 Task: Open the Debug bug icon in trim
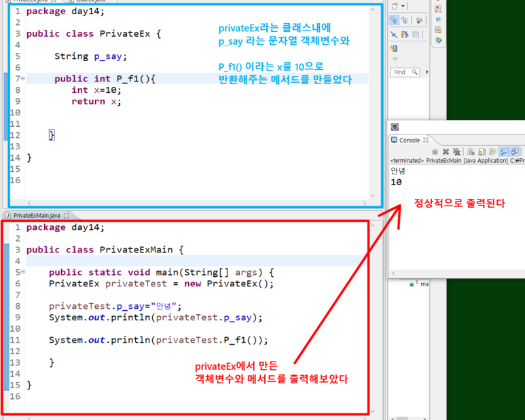pos(438,41)
